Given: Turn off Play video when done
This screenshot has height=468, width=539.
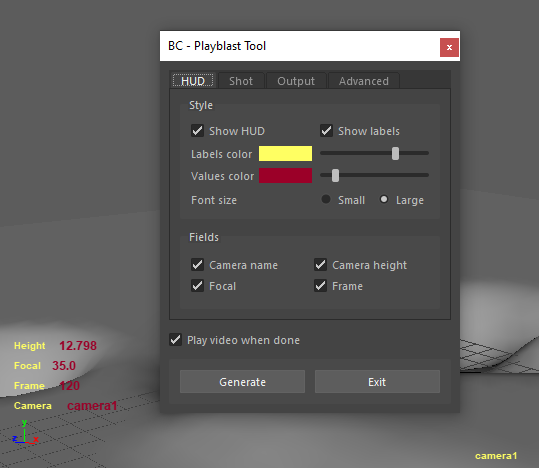Looking at the screenshot, I should tap(175, 340).
